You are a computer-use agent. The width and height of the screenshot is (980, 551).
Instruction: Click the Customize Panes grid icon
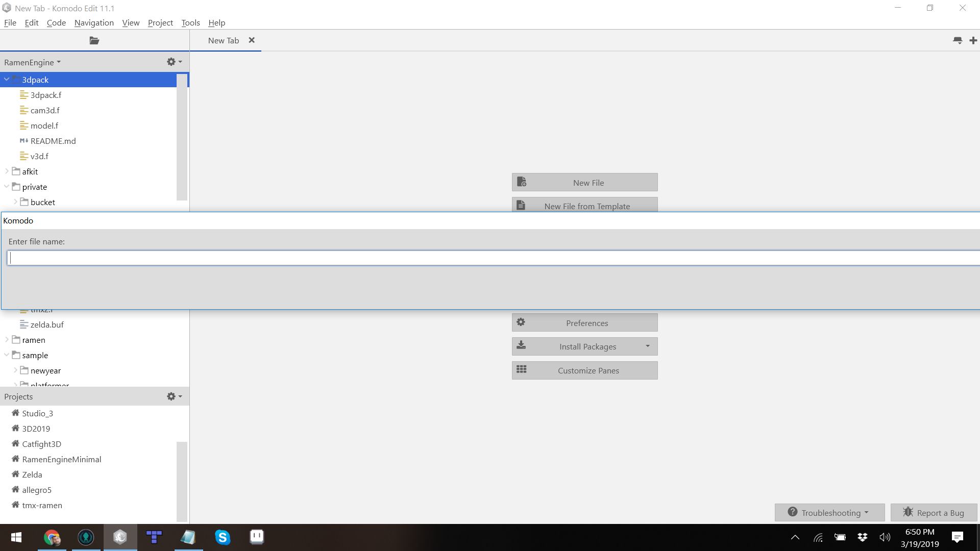(521, 370)
